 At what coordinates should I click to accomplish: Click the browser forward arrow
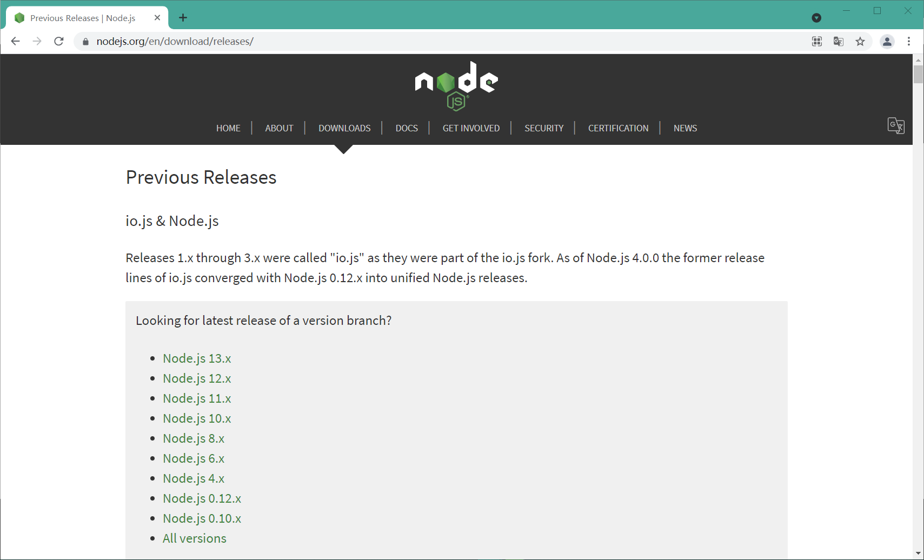[37, 41]
